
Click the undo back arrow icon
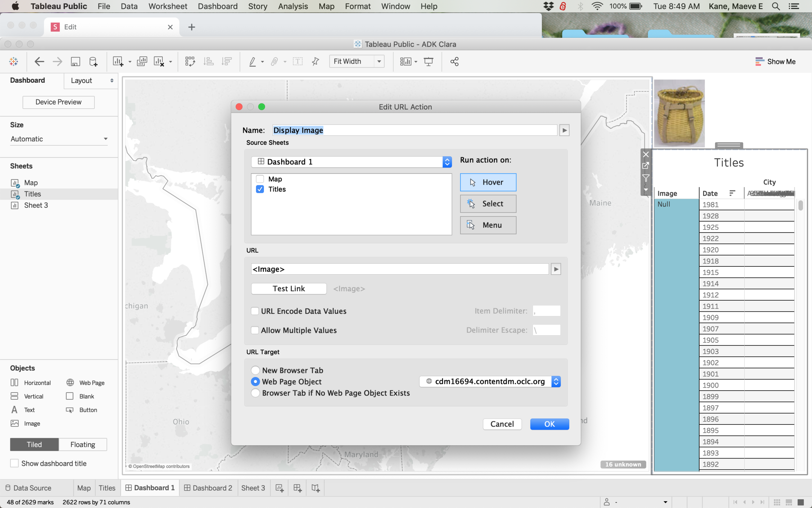point(39,61)
